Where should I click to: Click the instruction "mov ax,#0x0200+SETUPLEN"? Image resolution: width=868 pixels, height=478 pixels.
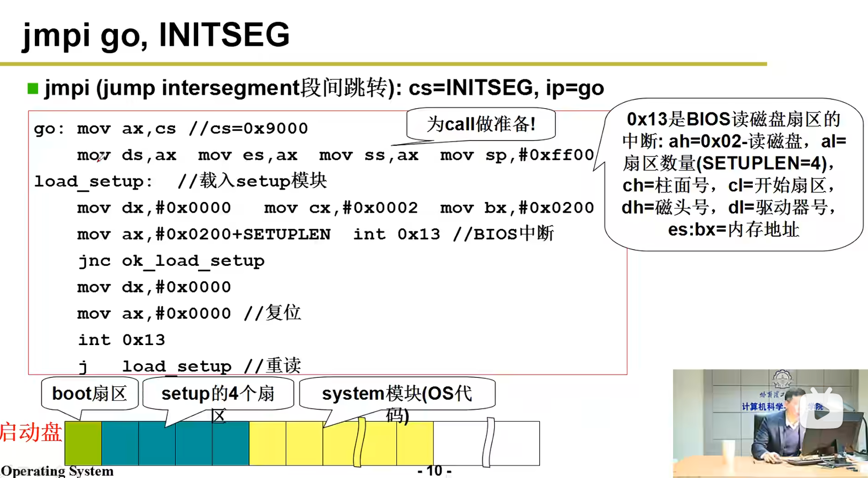click(x=203, y=234)
